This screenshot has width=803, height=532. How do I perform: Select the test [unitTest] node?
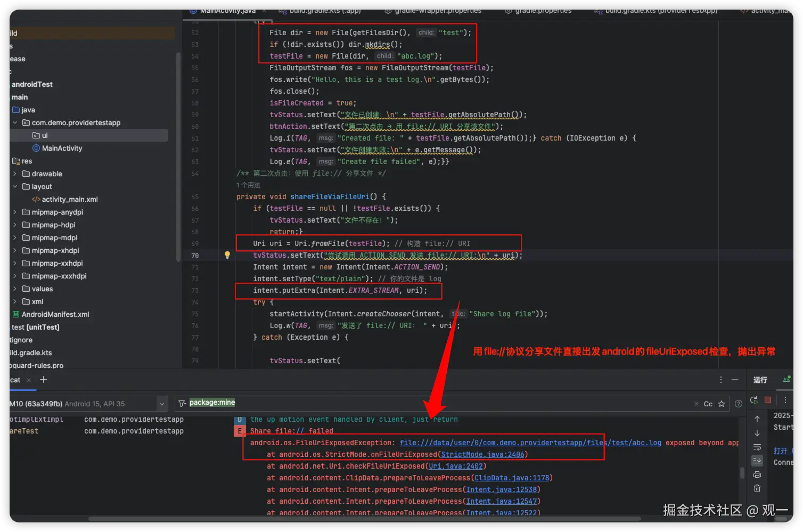[x=35, y=327]
